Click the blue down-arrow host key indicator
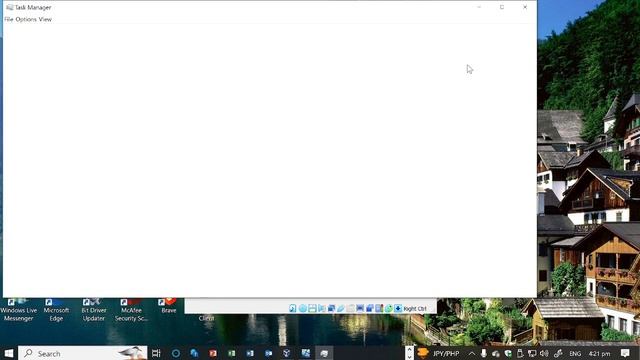 coord(398,308)
